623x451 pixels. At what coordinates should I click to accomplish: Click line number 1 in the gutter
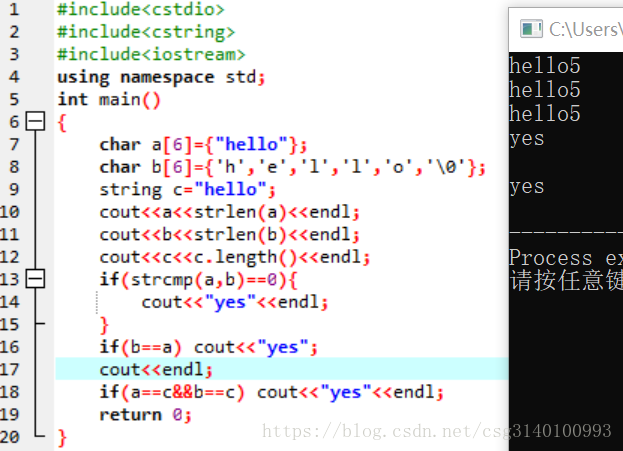(x=14, y=9)
